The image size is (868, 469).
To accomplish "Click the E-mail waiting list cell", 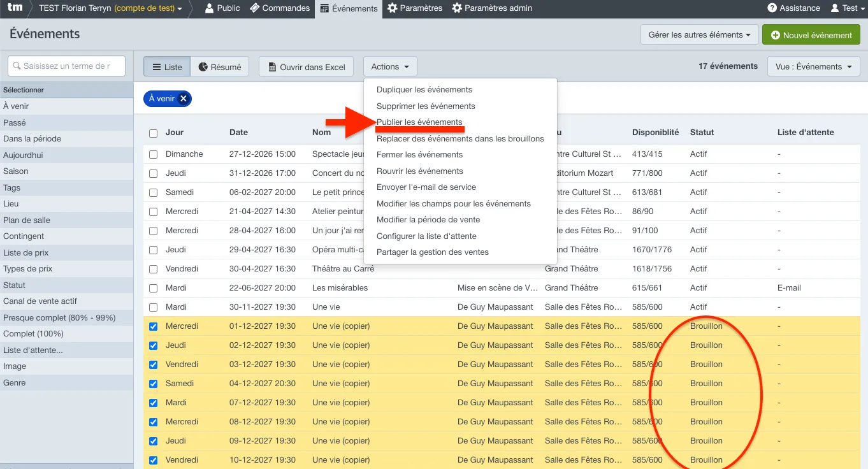I will (789, 288).
